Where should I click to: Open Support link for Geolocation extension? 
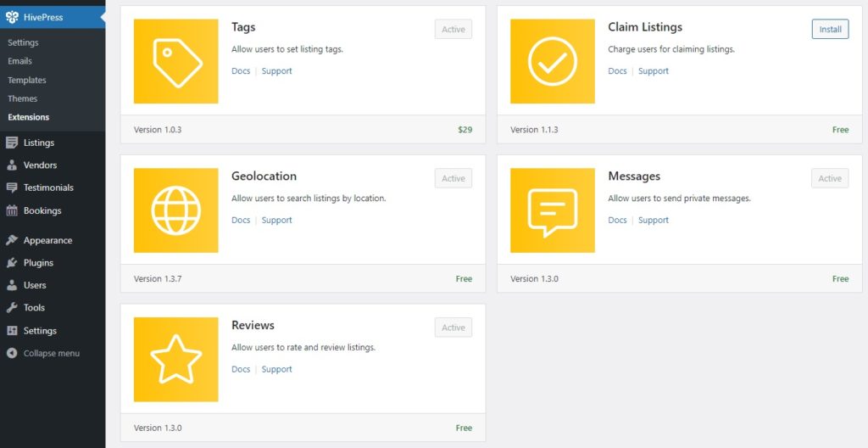276,221
